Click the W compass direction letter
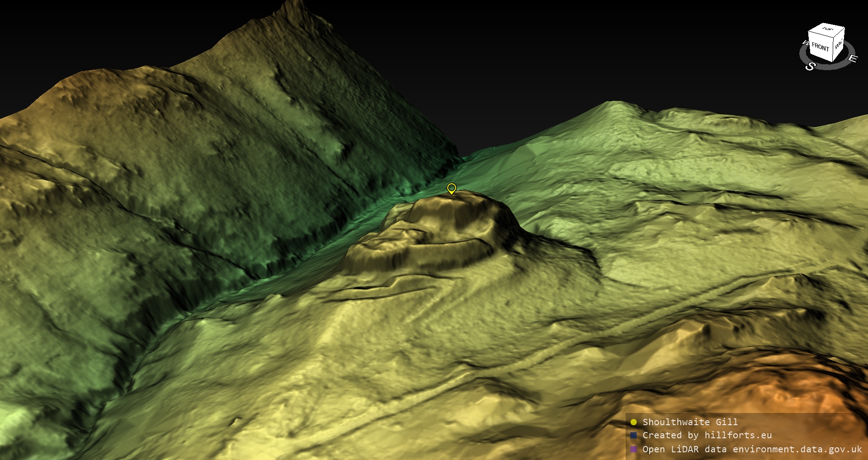 tap(805, 43)
